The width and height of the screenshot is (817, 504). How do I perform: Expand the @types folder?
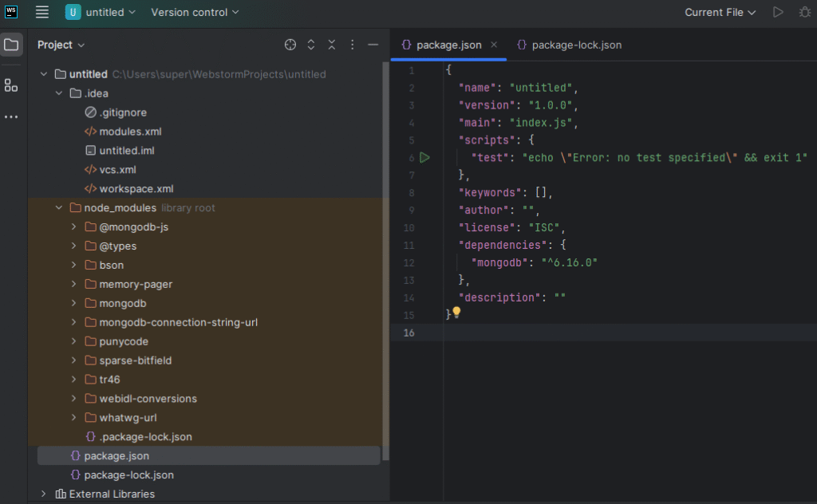pos(73,246)
